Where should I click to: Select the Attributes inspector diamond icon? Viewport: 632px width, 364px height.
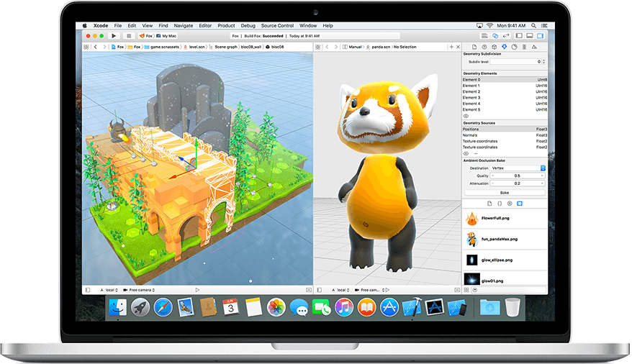coord(504,47)
